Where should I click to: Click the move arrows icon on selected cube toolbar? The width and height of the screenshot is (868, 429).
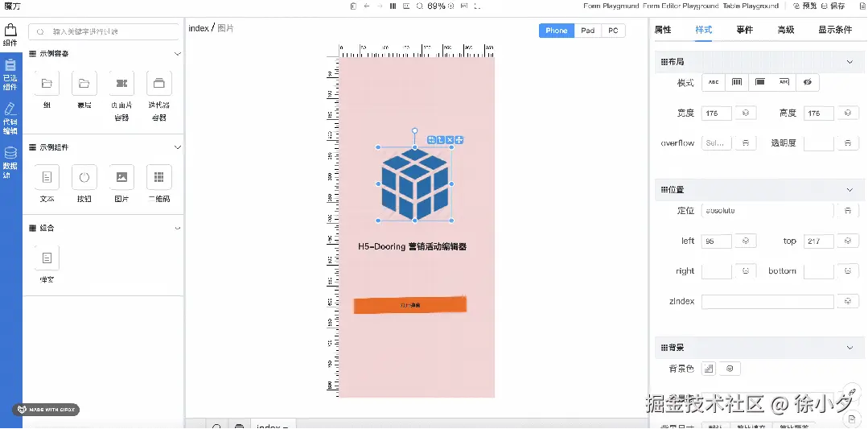click(459, 140)
